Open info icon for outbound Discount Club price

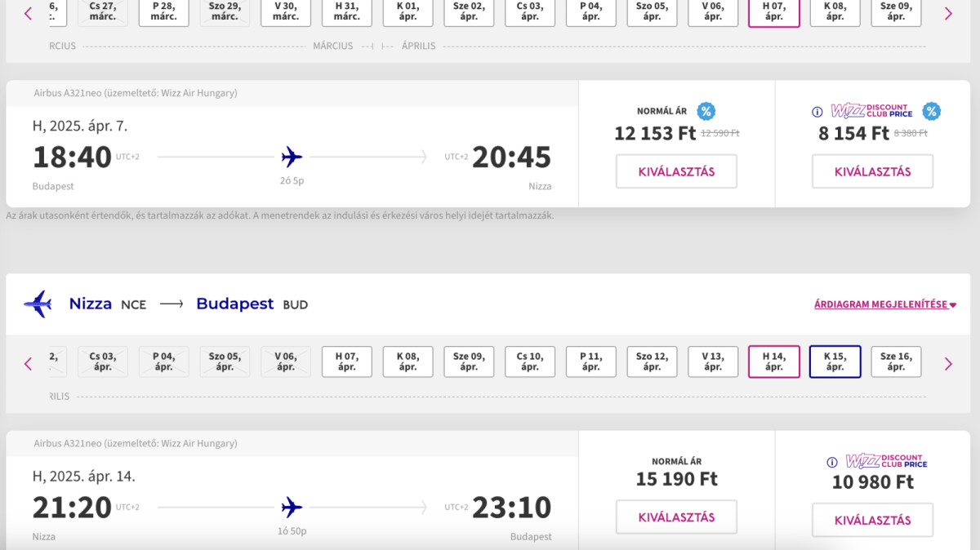(817, 112)
